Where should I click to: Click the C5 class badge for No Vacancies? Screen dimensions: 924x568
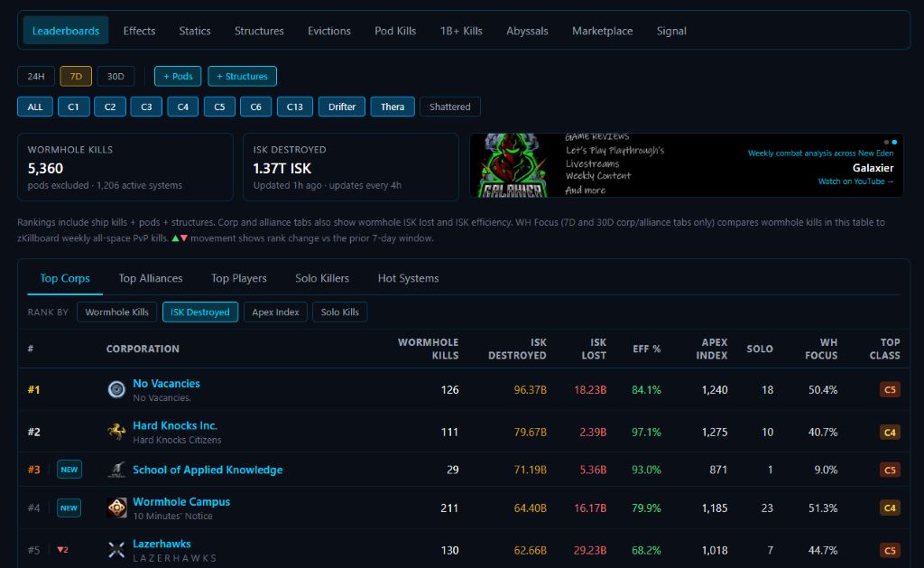tap(890, 389)
